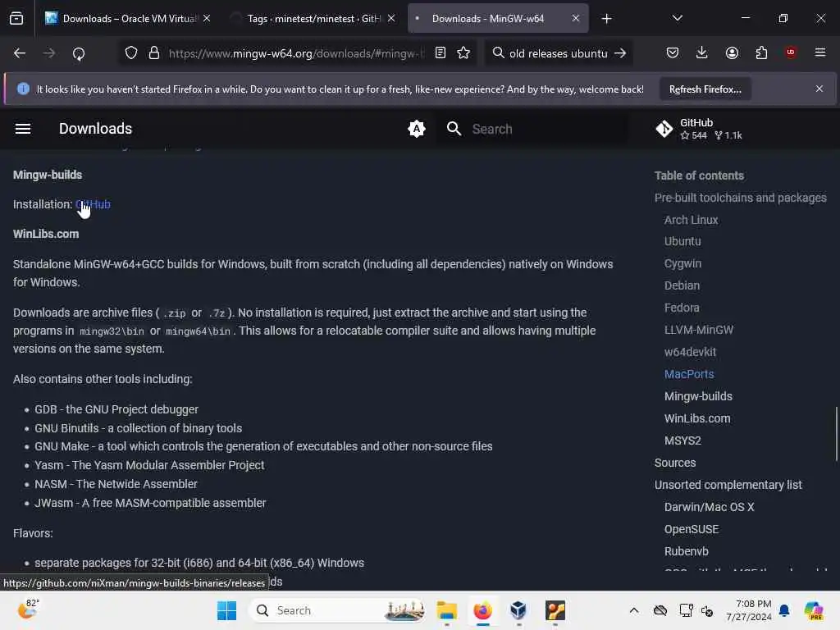
Task: Go to Fedora in table of contents
Action: pos(682,308)
